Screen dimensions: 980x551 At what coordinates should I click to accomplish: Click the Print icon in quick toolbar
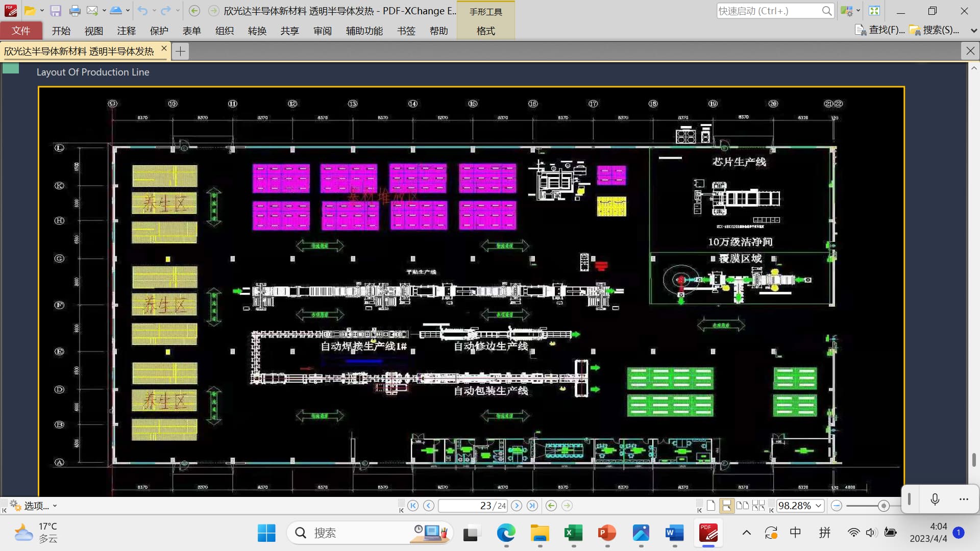tap(75, 11)
